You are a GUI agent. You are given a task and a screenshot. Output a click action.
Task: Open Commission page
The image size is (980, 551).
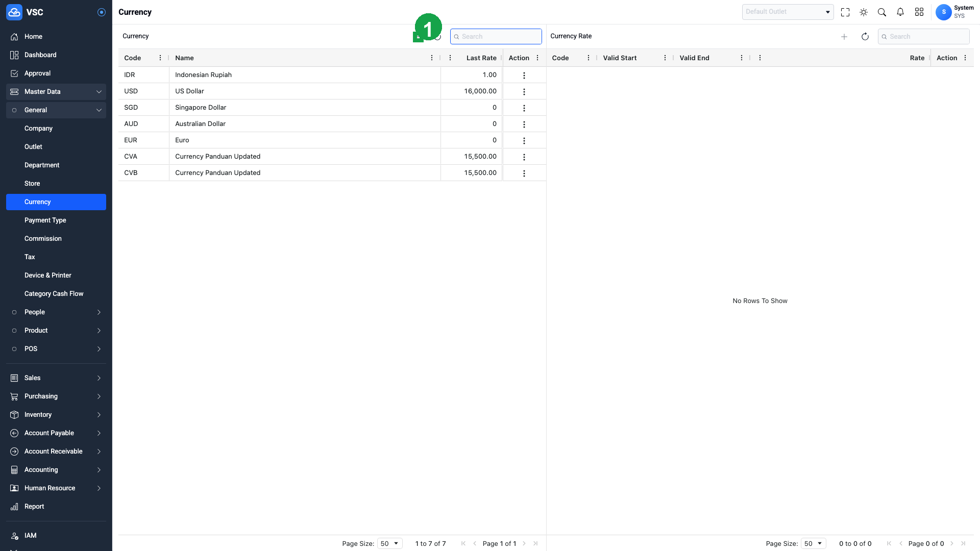tap(56, 239)
